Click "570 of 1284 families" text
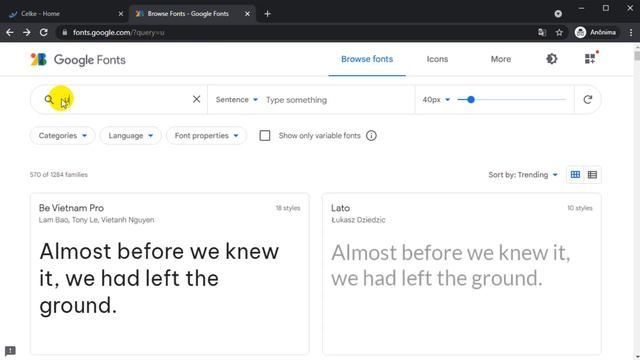Screen dimensions: 640x360 [x=59, y=175]
